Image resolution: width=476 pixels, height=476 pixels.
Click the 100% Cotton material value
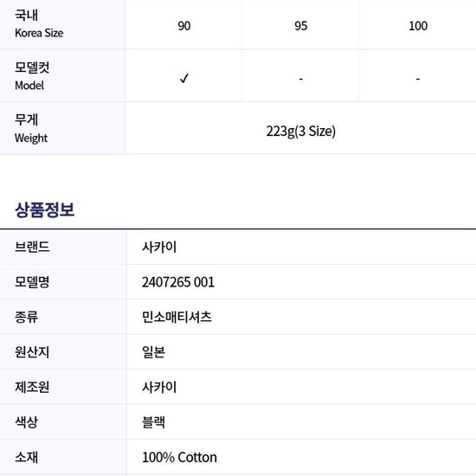tap(179, 457)
